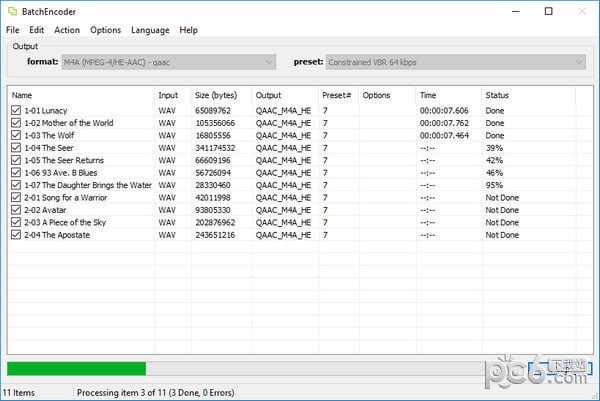Screen dimensions: 600x401
Task: Toggle checkbox for 2-02 Avatar
Action: pos(16,210)
